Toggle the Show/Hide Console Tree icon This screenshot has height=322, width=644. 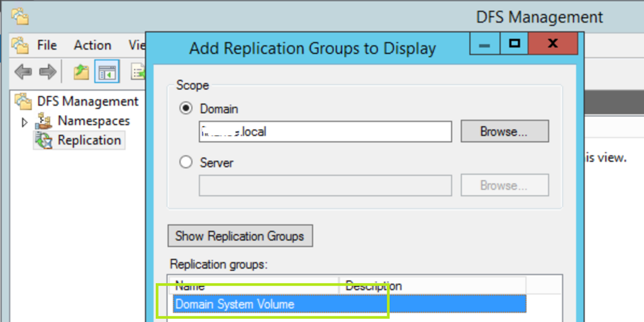107,72
